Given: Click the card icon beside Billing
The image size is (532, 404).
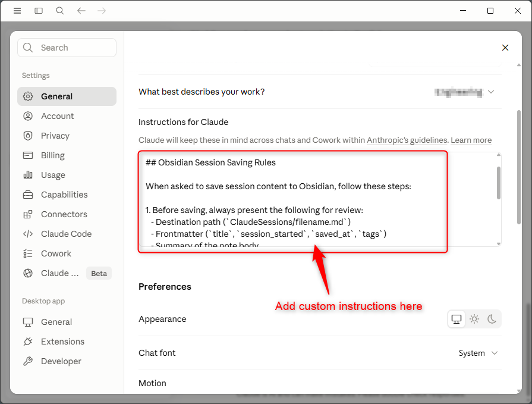Looking at the screenshot, I should pyautogui.click(x=28, y=155).
